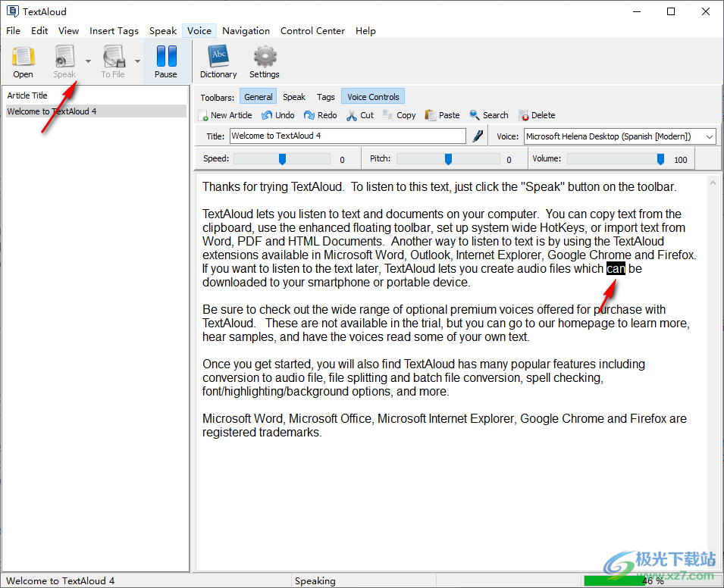Open the View menu
This screenshot has width=724, height=588.
pyautogui.click(x=68, y=31)
